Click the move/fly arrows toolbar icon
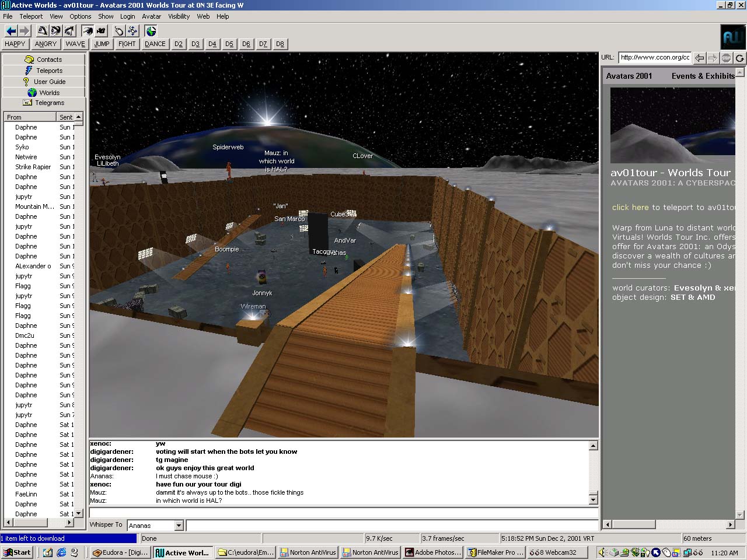Viewport: 747px width, 560px height. [132, 31]
